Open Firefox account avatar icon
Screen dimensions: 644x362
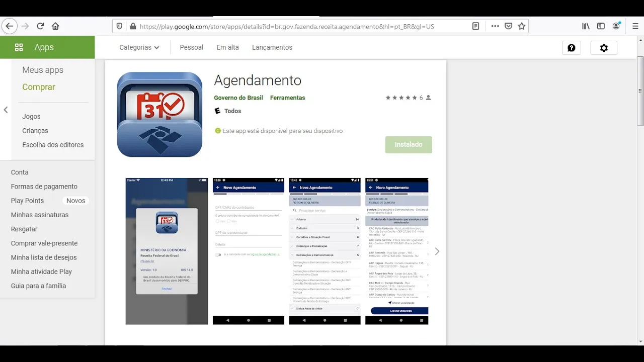616,26
